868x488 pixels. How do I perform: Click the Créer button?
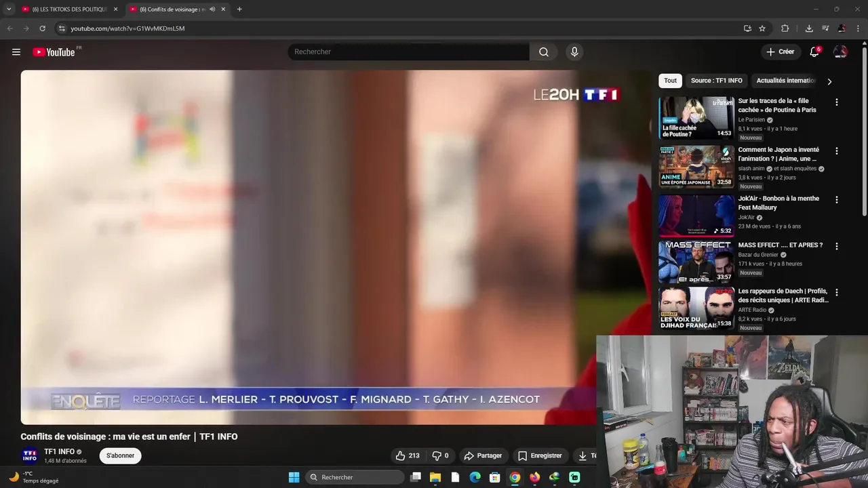(780, 52)
